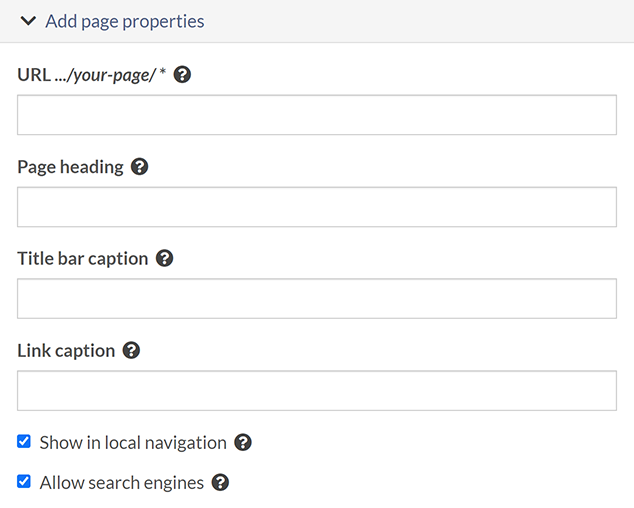Image resolution: width=634 pixels, height=508 pixels.
Task: Open help for Show in local navigation
Action: 242,442
